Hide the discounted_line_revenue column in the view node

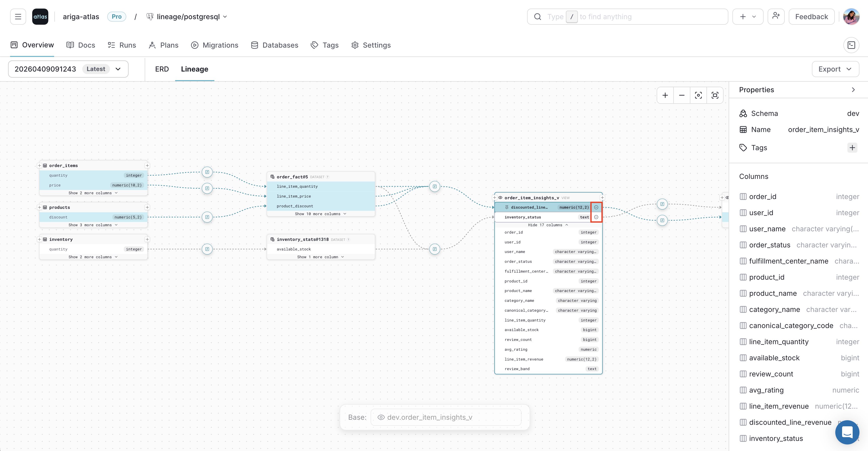pos(597,207)
